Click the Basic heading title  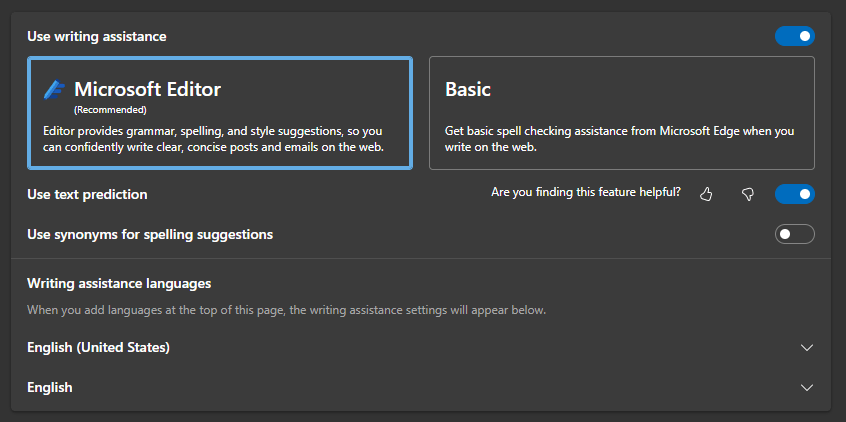(x=468, y=90)
